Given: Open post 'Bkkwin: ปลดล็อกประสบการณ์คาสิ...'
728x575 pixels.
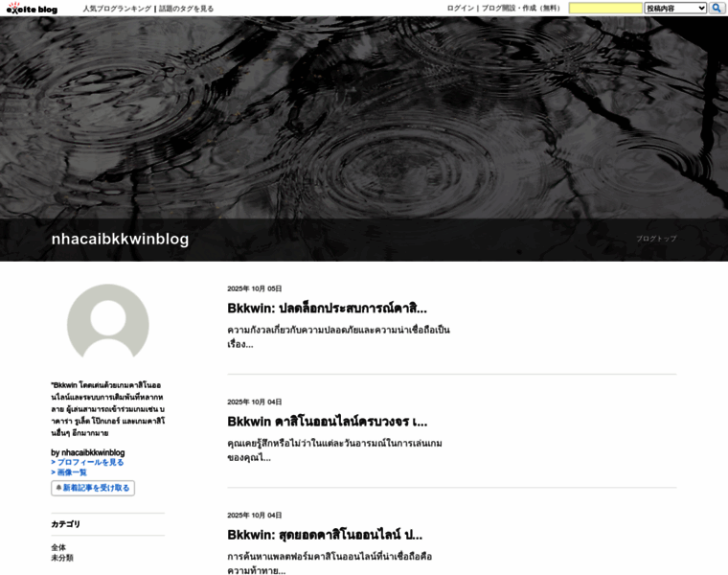Looking at the screenshot, I should tap(327, 308).
